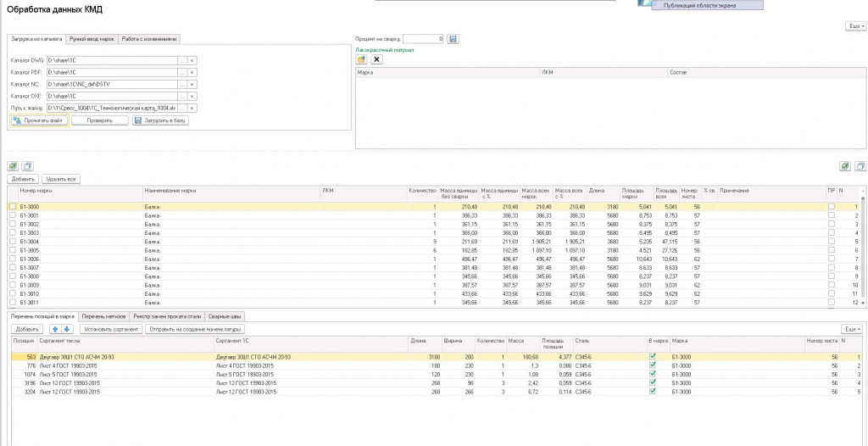
Task: Click the ЛКМ column header in paint table
Action: click(604, 73)
